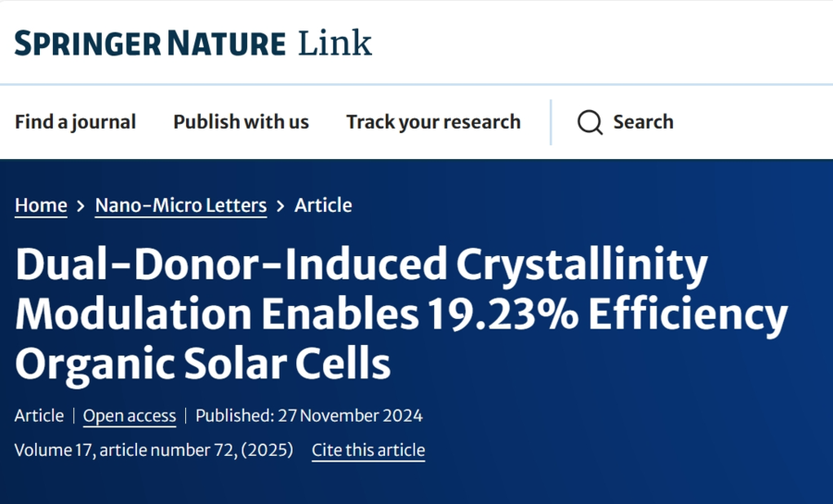The width and height of the screenshot is (833, 504).
Task: Click the Article type label beside Open access
Action: click(x=39, y=415)
